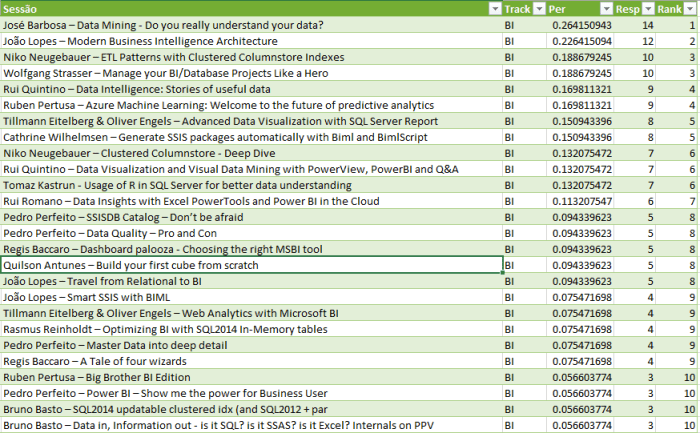This screenshot has height=433, width=700.
Task: Select the Track column header label
Action: 516,9
